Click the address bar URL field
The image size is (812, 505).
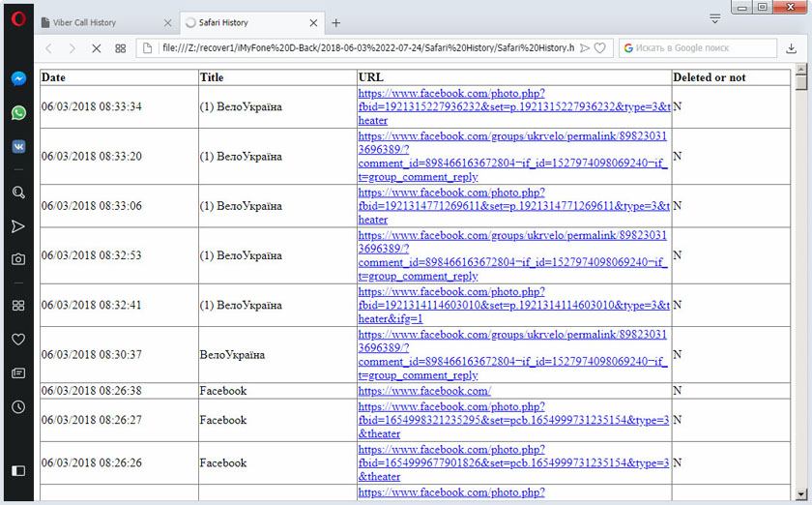(x=367, y=48)
